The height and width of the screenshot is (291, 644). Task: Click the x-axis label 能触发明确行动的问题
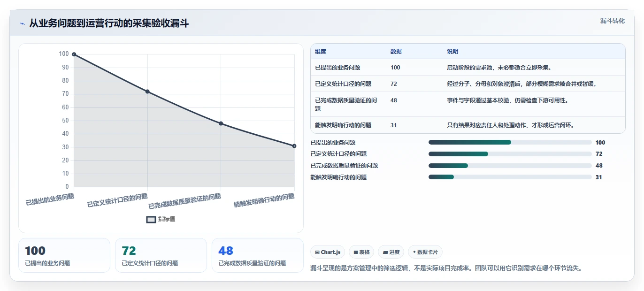(x=264, y=200)
